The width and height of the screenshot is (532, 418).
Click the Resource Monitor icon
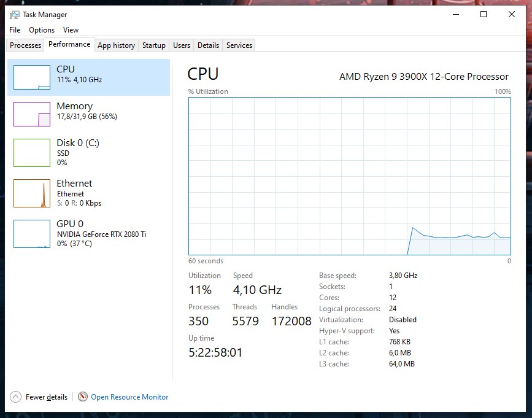tap(83, 397)
